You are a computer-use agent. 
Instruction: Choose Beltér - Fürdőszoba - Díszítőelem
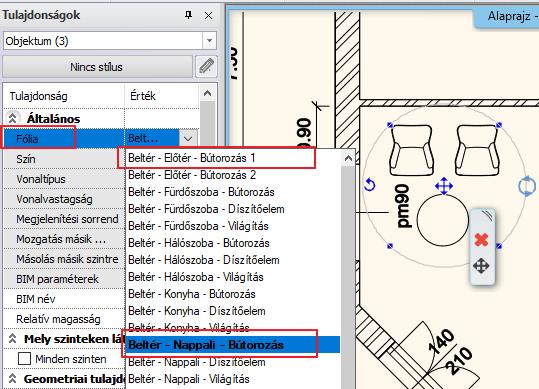tap(234, 209)
